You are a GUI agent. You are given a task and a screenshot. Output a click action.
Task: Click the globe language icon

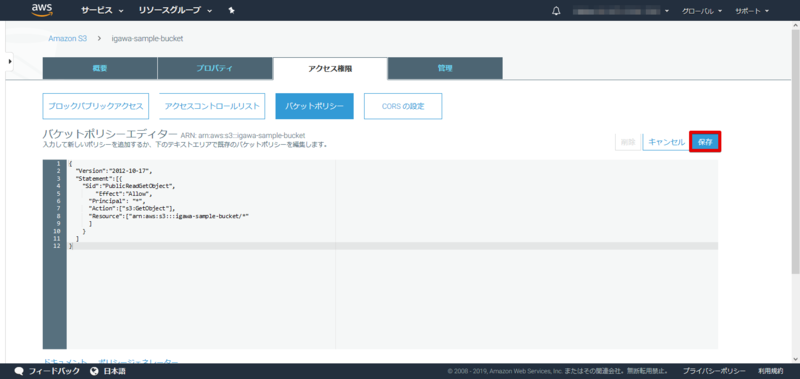(x=94, y=371)
